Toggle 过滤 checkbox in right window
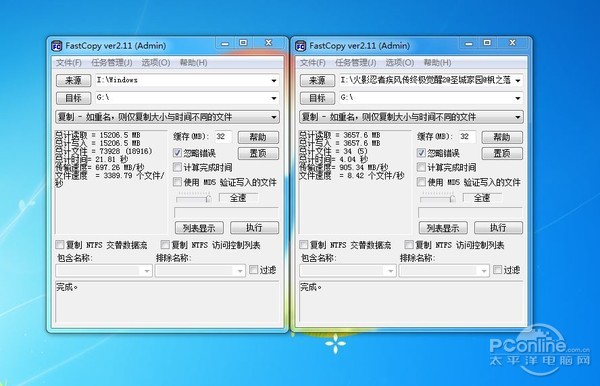 pyautogui.click(x=497, y=270)
